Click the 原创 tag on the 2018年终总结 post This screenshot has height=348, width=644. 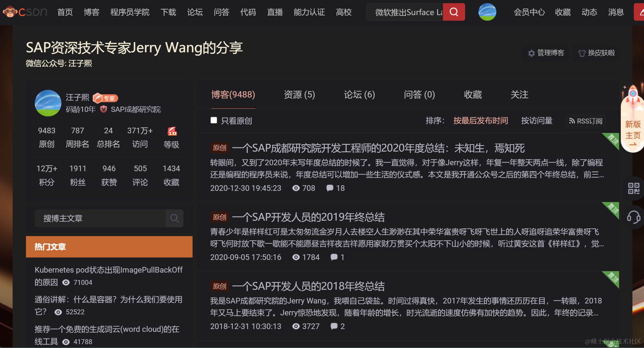click(220, 286)
